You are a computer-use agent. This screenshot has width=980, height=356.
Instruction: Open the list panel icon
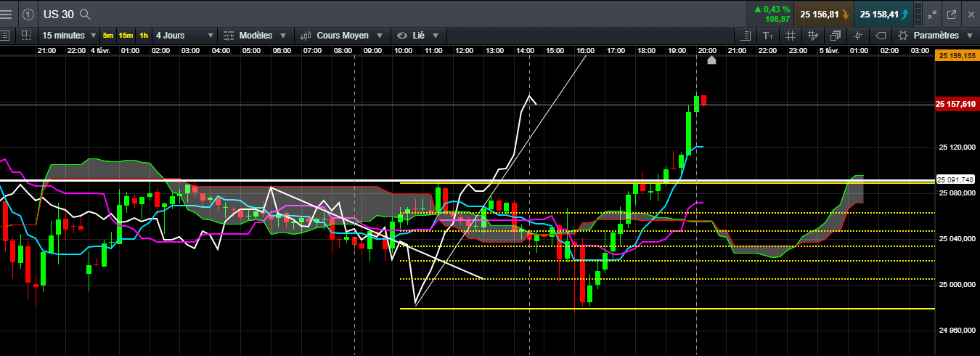[x=6, y=35]
